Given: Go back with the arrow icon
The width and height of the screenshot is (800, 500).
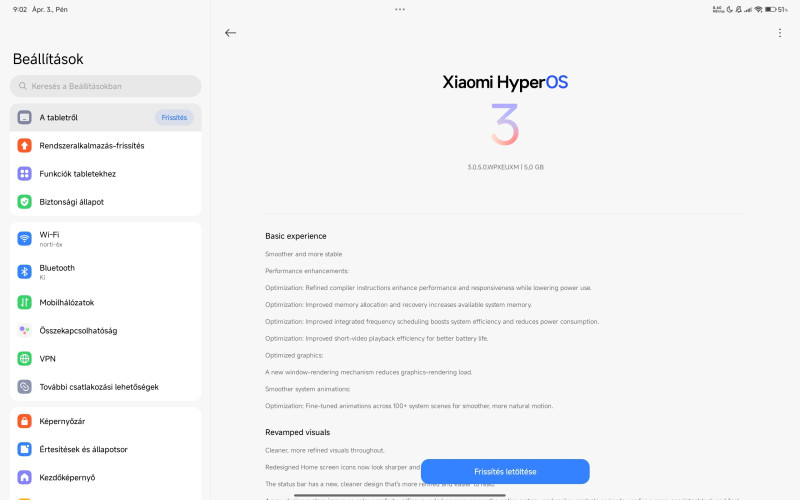Looking at the screenshot, I should (x=231, y=33).
